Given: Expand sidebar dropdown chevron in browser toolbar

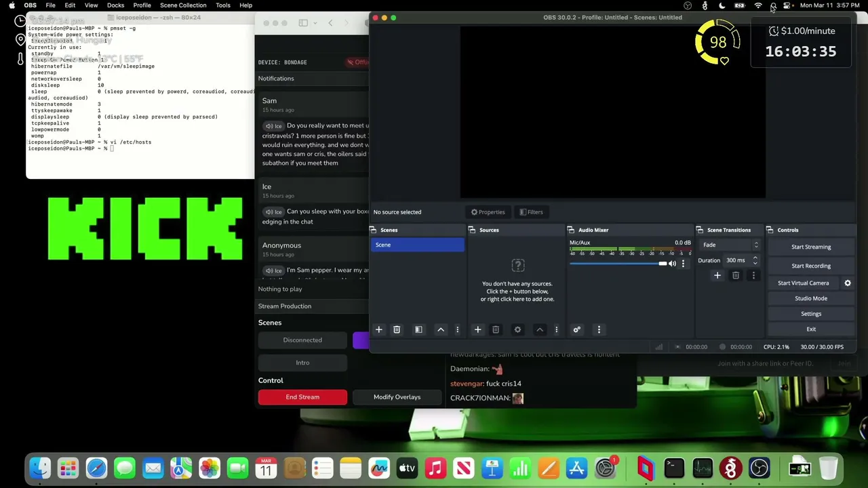Looking at the screenshot, I should [315, 23].
